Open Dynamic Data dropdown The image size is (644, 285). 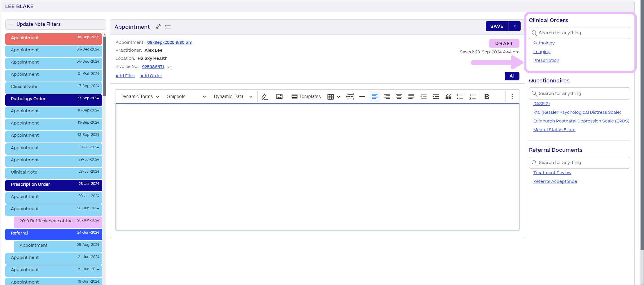[233, 97]
